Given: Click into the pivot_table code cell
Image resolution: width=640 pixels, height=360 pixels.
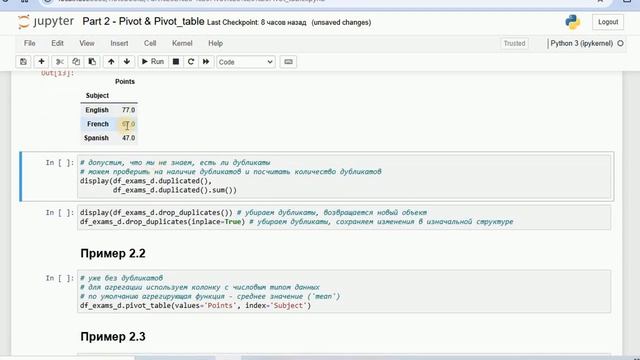Looking at the screenshot, I should 344,291.
